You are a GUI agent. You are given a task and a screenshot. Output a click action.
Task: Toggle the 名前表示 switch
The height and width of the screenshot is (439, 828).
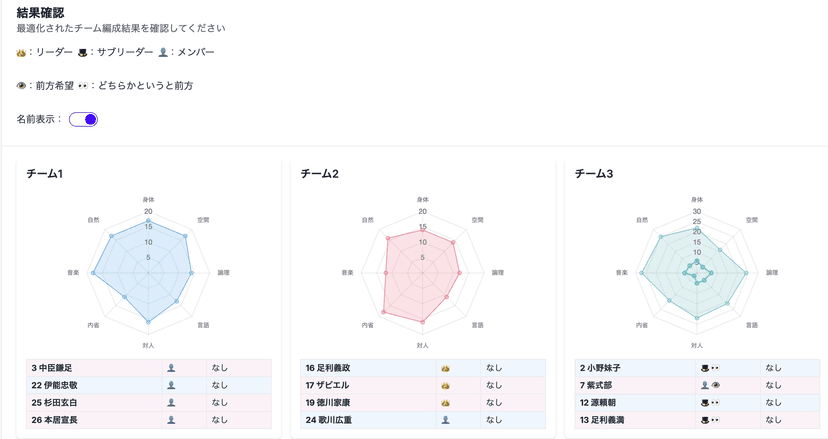click(83, 120)
